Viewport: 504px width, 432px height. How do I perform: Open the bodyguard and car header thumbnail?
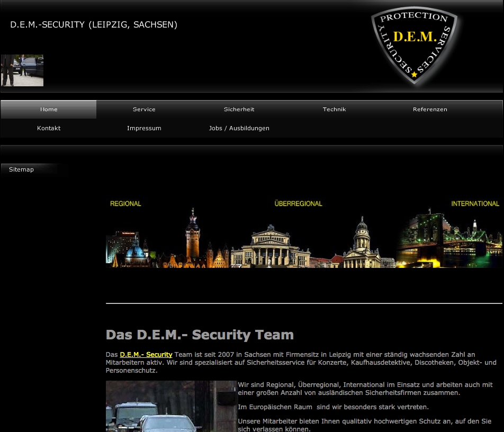click(x=22, y=70)
